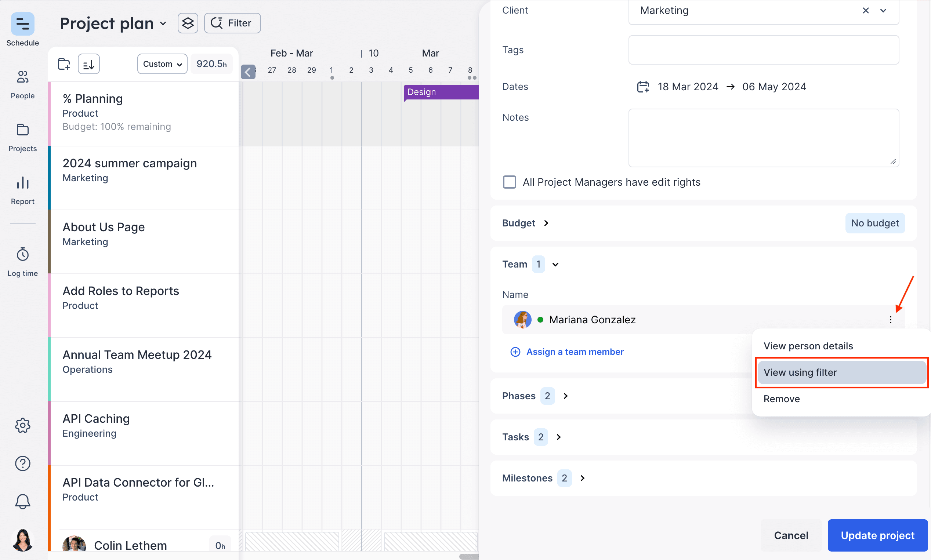Image resolution: width=931 pixels, height=560 pixels.
Task: Enable All Project Managers edit rights
Action: coord(509,182)
